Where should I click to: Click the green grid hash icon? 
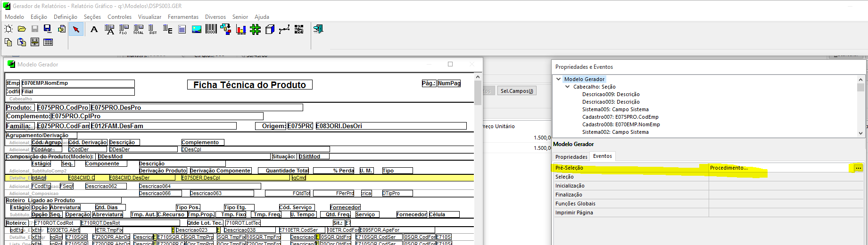click(256, 30)
